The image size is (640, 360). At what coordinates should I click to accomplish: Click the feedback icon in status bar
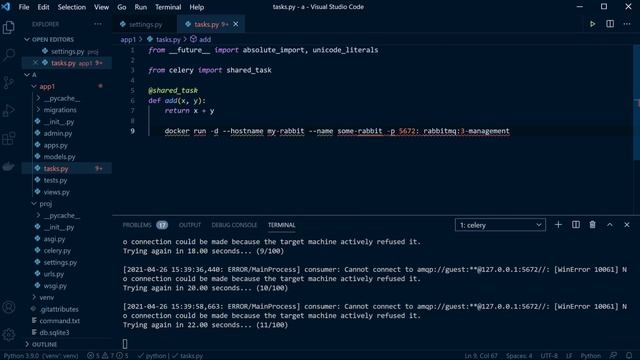pos(613,356)
